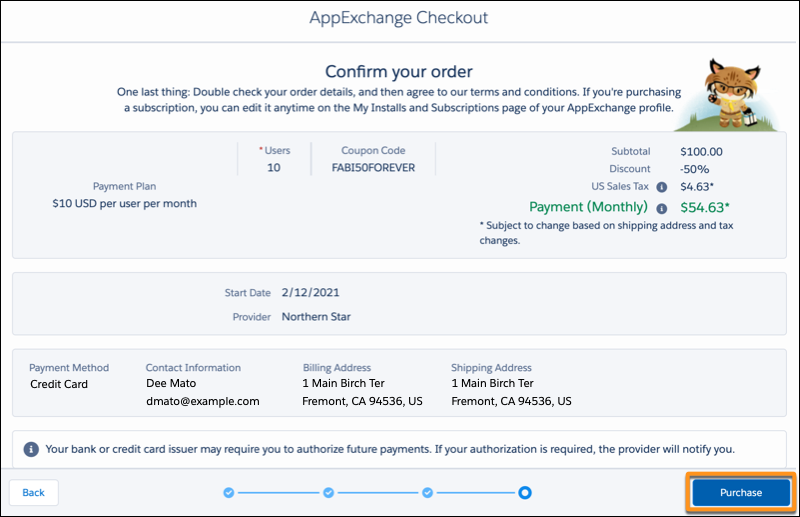This screenshot has width=800, height=517.
Task: Click the dmato@example.com email address
Action: (x=203, y=401)
